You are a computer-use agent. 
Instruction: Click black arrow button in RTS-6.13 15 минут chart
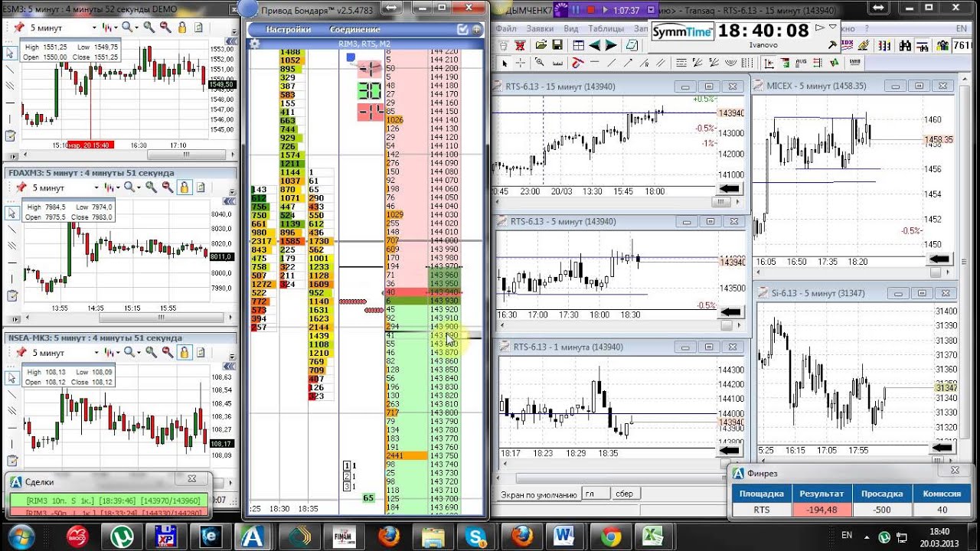coord(730,189)
